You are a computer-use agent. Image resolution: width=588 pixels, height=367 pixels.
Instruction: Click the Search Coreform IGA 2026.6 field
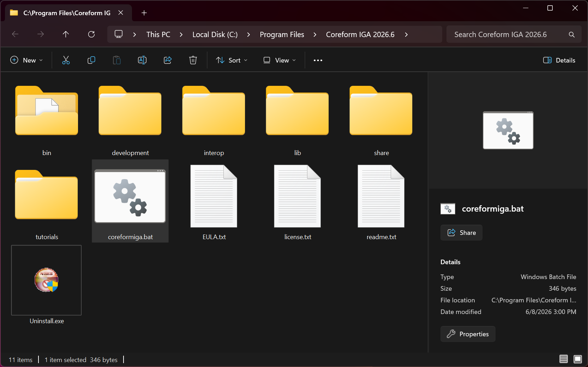coord(514,35)
